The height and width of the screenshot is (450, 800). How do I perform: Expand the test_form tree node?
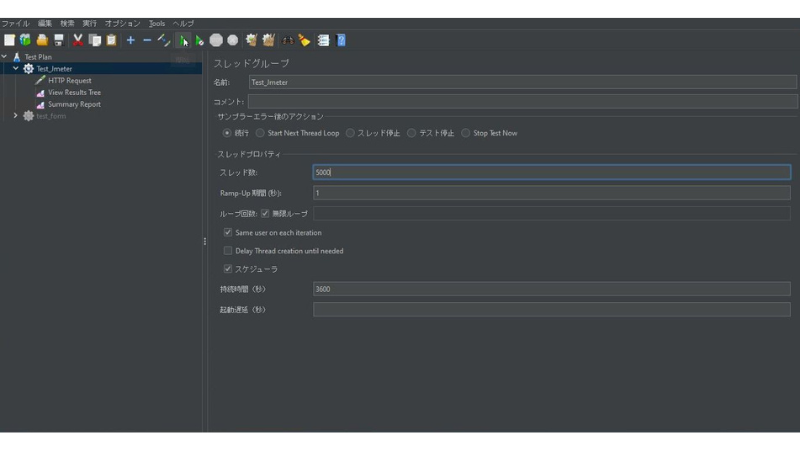(16, 116)
